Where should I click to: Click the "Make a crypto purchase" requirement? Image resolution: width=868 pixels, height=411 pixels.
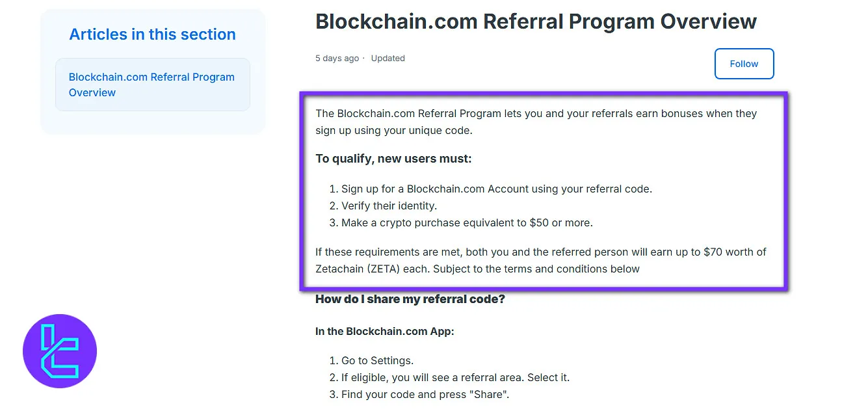pyautogui.click(x=467, y=223)
